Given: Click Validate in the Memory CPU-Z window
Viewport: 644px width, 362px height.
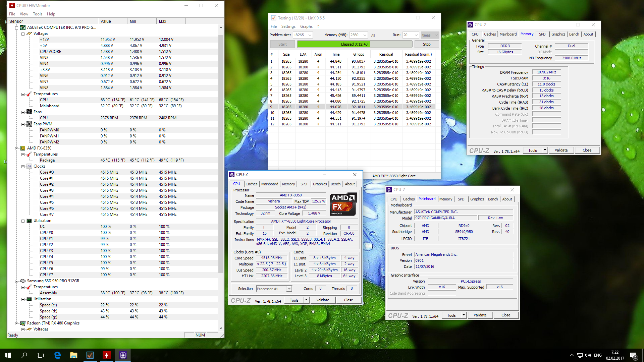Looking at the screenshot, I should (561, 150).
